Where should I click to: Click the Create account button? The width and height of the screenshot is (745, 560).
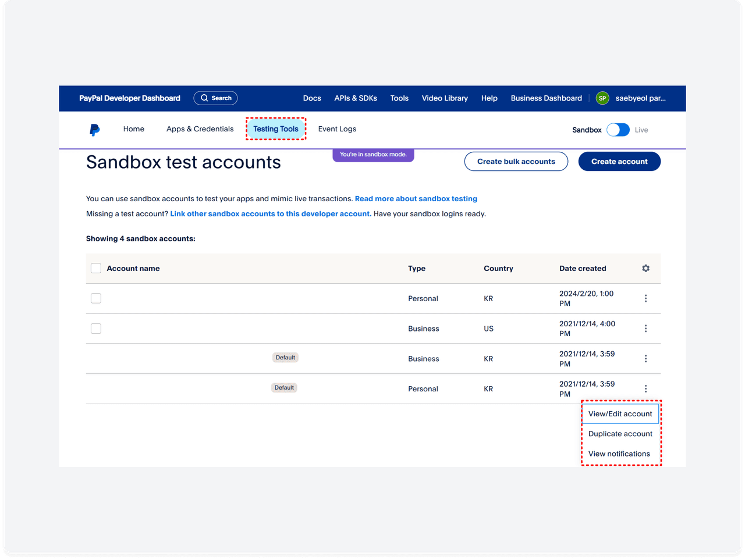pyautogui.click(x=619, y=162)
